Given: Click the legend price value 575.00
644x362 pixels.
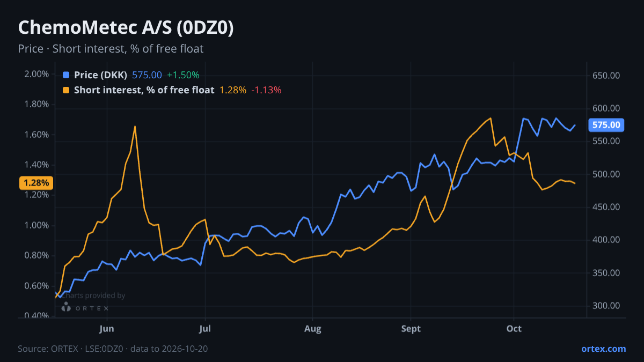Looking at the screenshot, I should coord(147,75).
